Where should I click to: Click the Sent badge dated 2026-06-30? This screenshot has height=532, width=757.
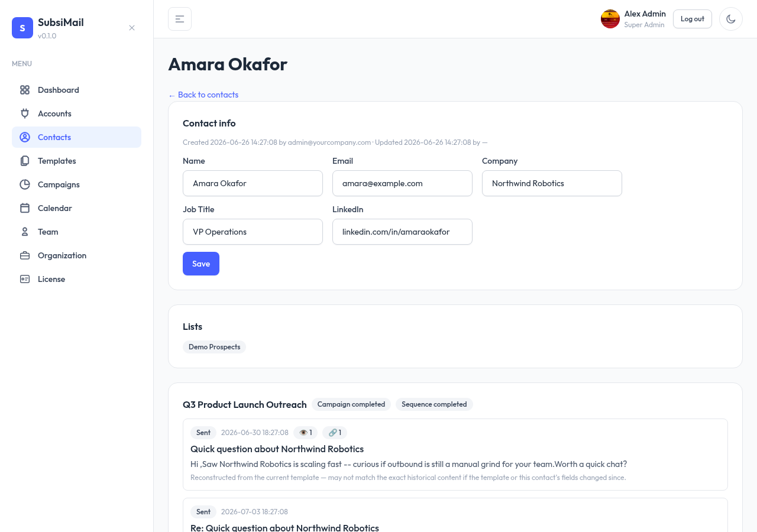203,433
